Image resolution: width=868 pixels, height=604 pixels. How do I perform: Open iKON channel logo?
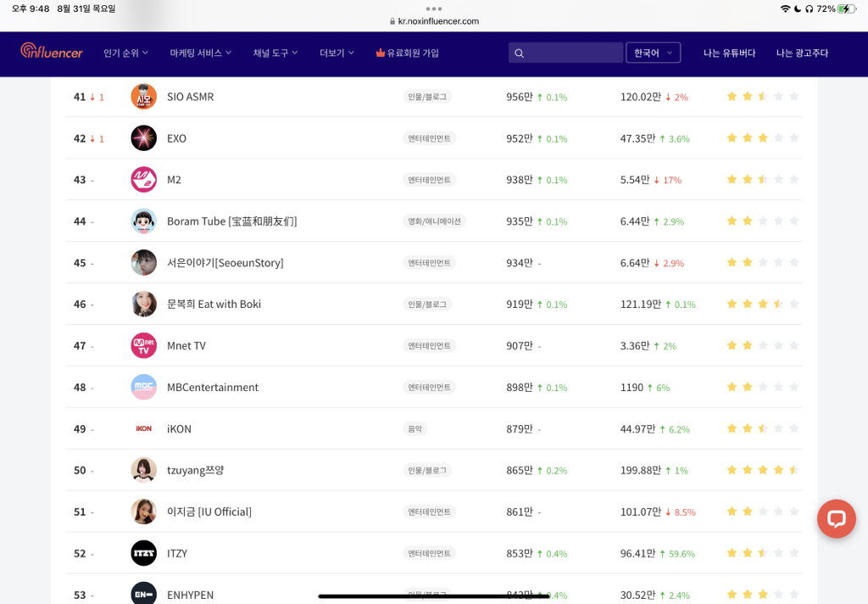tap(143, 428)
